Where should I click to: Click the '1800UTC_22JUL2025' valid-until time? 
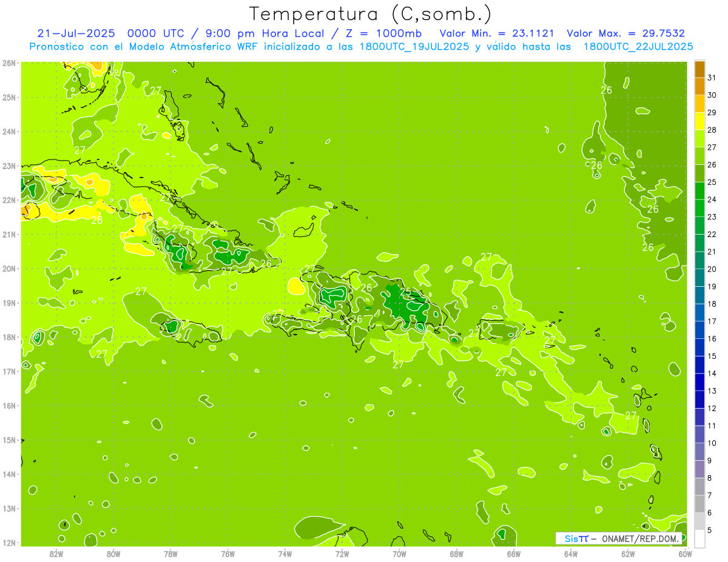coord(638,46)
